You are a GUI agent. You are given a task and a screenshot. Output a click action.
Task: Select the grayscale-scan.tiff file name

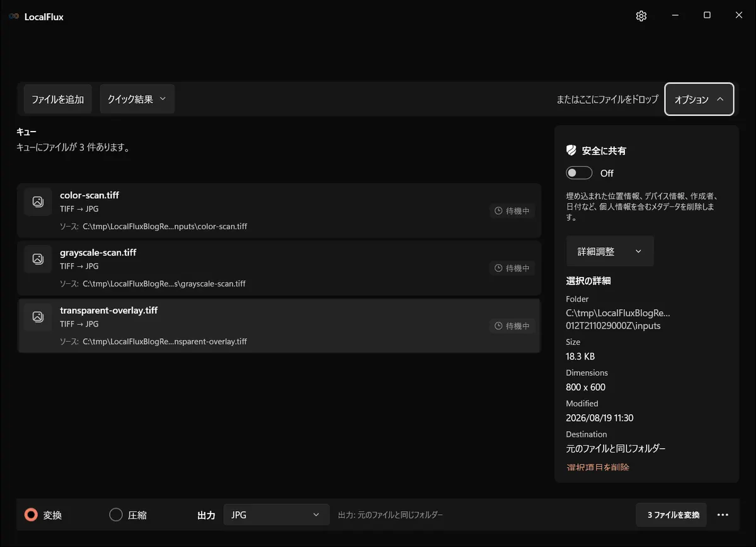click(x=98, y=252)
